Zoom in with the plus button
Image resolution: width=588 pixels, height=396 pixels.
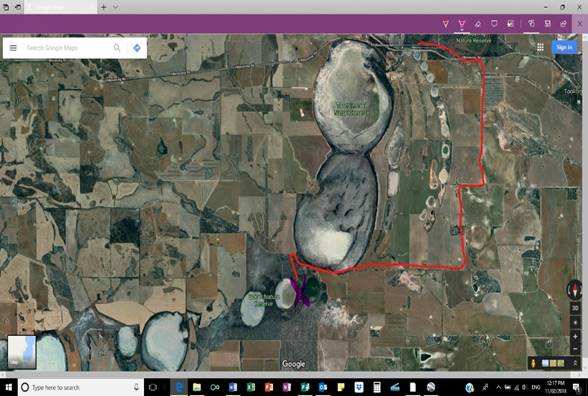[x=575, y=337]
